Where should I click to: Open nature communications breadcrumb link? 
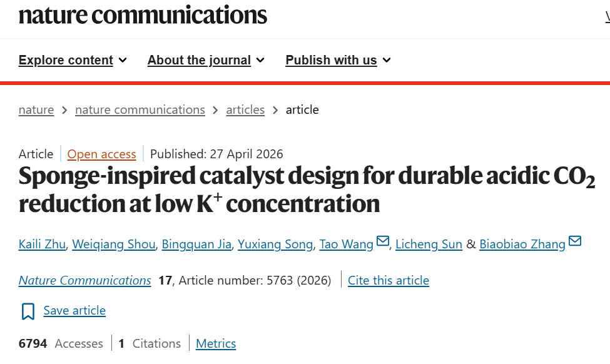(140, 110)
